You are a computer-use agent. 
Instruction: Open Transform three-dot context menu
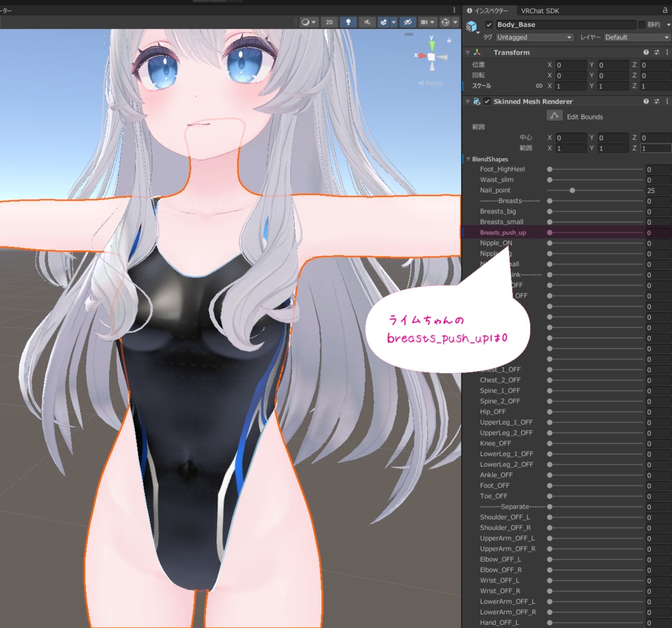coord(667,52)
